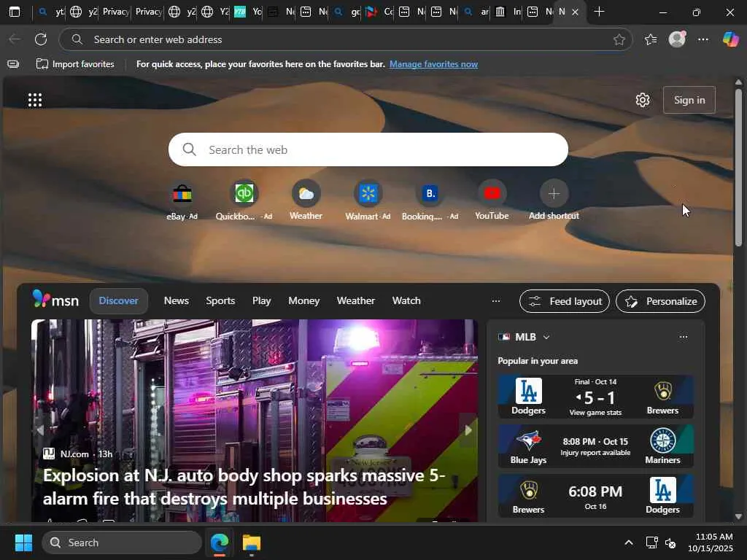Viewport: 747px width, 560px height.
Task: Click the address bar field
Action: [x=346, y=39]
